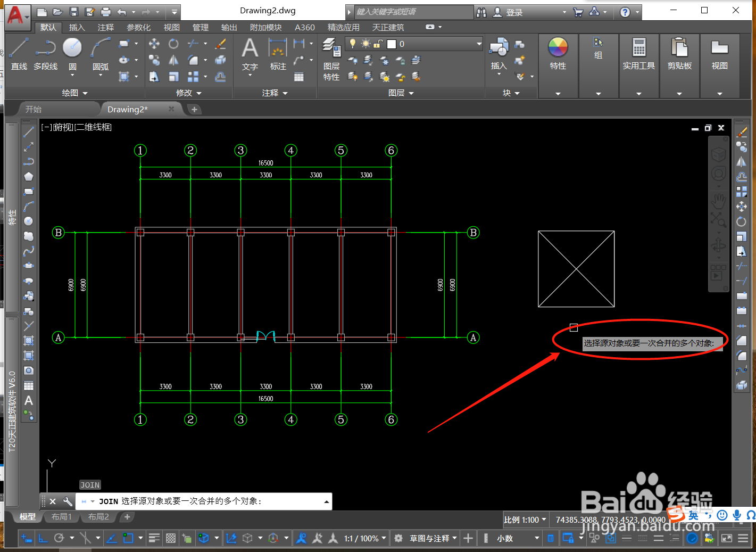
Task: Expand the 绘图 panel dropdown
Action: coord(74,93)
